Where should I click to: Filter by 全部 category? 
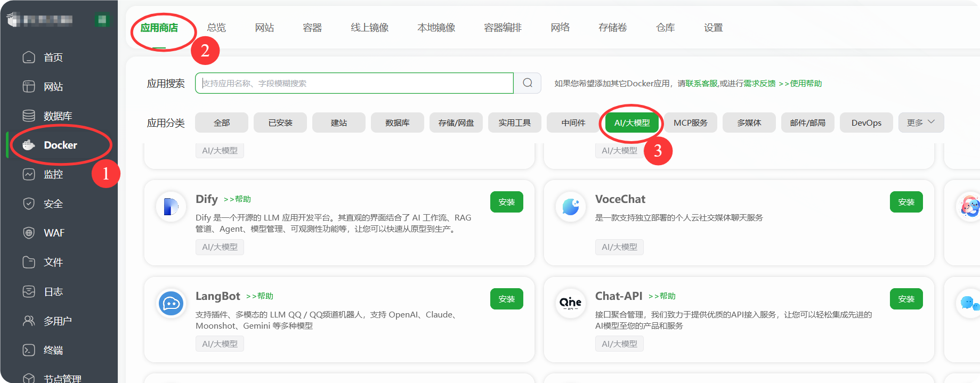click(222, 123)
